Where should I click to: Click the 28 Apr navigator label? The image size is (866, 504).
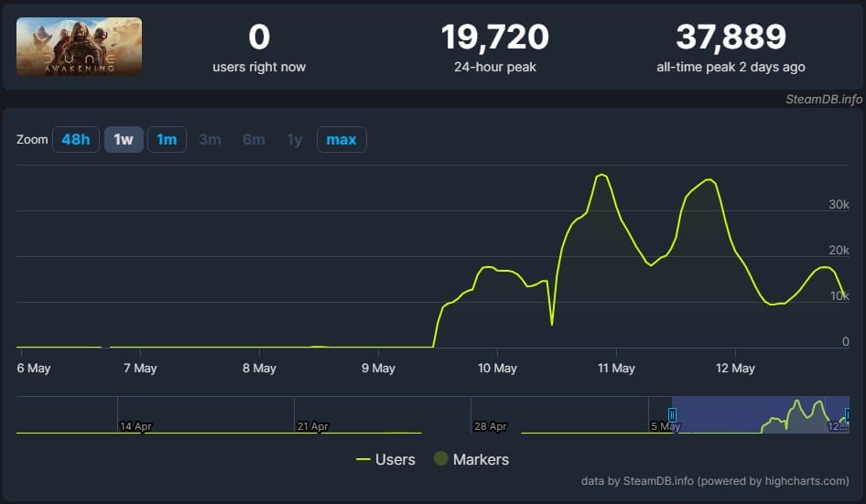[491, 426]
